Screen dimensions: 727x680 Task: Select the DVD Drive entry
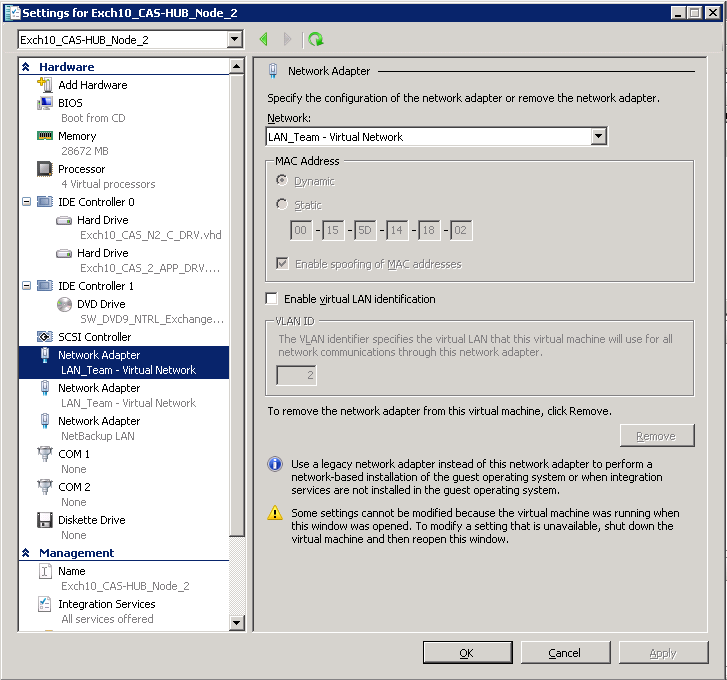100,304
